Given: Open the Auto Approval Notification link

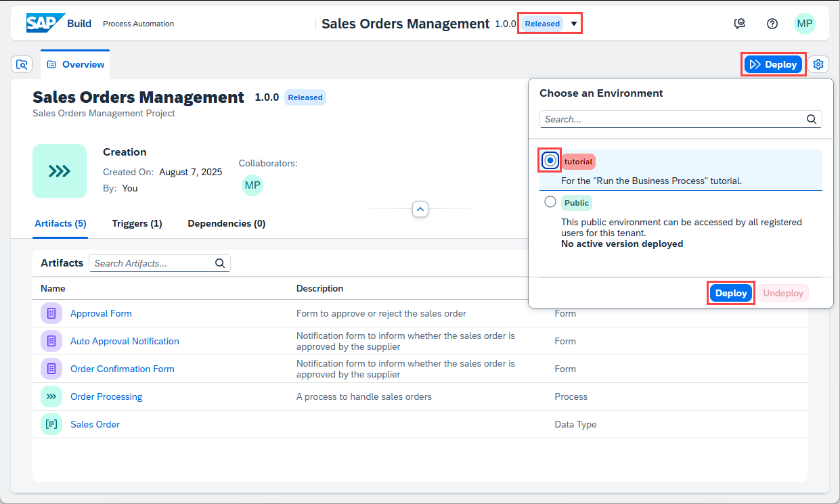Looking at the screenshot, I should click(x=125, y=341).
